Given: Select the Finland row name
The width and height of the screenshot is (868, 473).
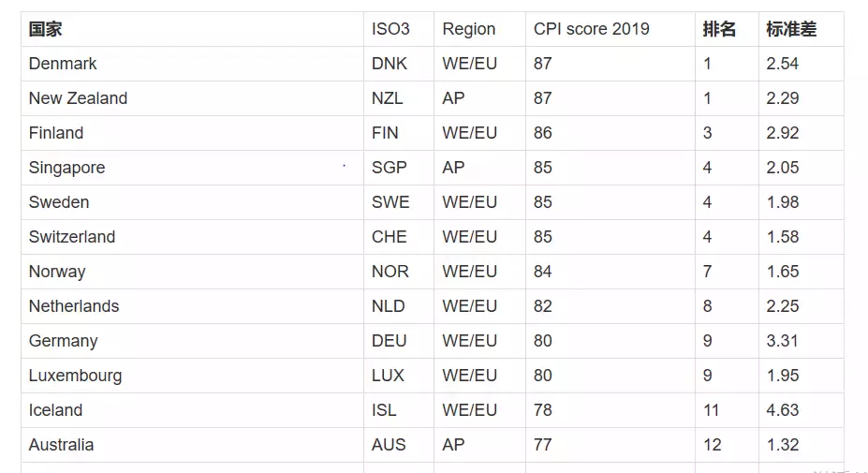Looking at the screenshot, I should click(56, 133).
